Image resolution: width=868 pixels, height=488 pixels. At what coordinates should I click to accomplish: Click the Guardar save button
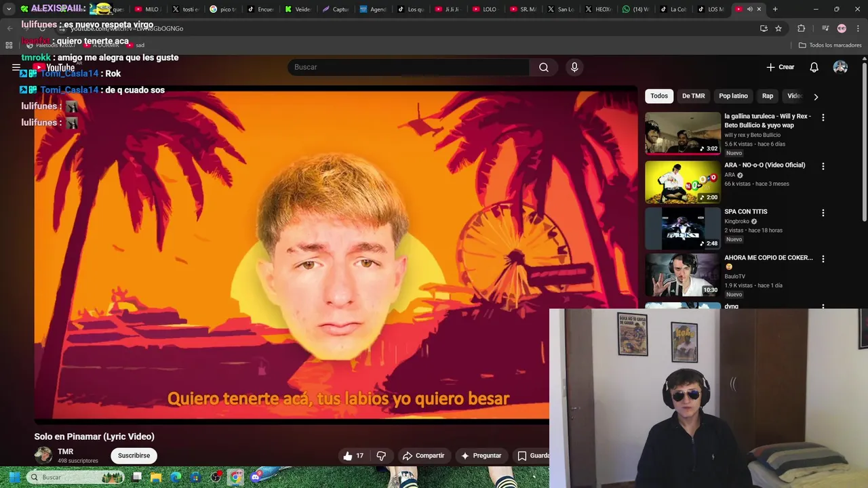(533, 455)
